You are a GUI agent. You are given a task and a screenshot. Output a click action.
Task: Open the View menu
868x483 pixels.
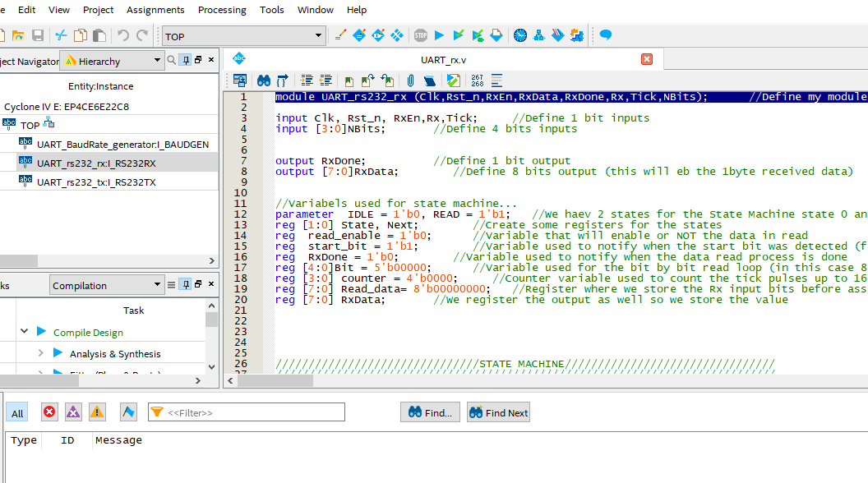58,10
